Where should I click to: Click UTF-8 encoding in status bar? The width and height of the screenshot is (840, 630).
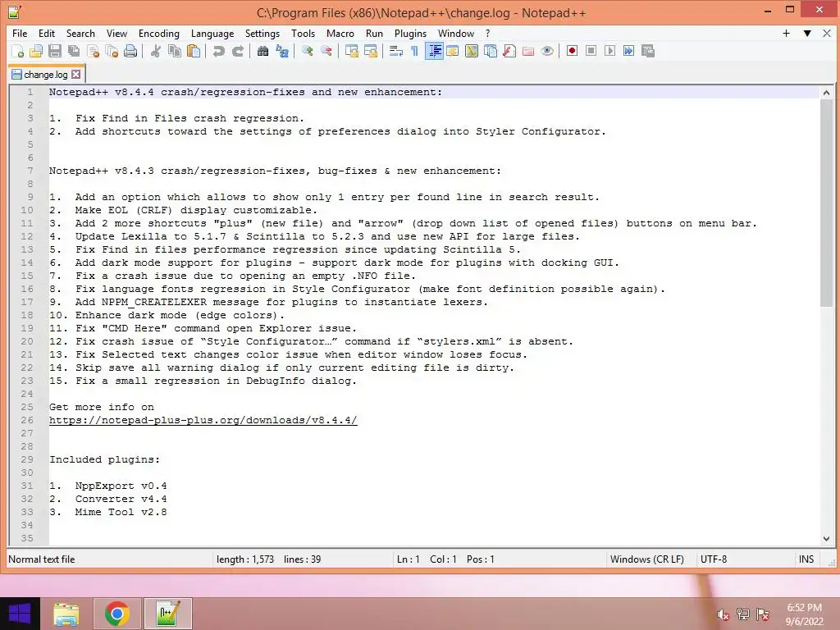click(x=714, y=559)
